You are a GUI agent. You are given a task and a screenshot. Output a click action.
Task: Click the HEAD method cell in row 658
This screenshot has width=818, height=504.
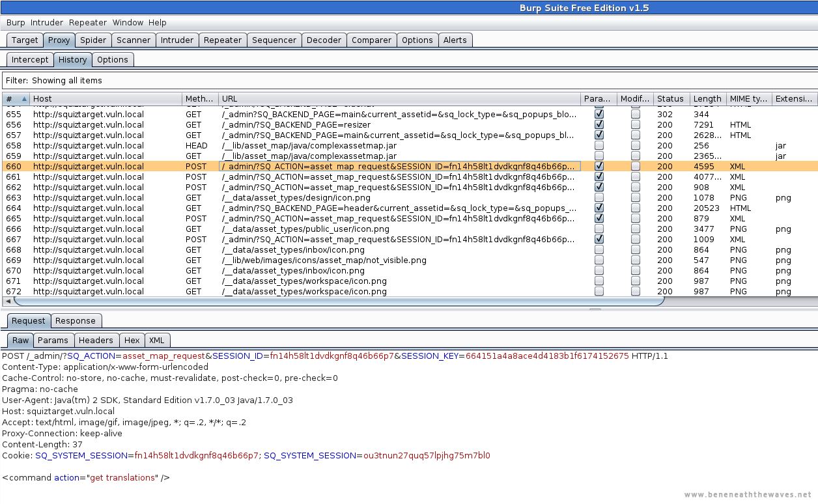pyautogui.click(x=197, y=145)
